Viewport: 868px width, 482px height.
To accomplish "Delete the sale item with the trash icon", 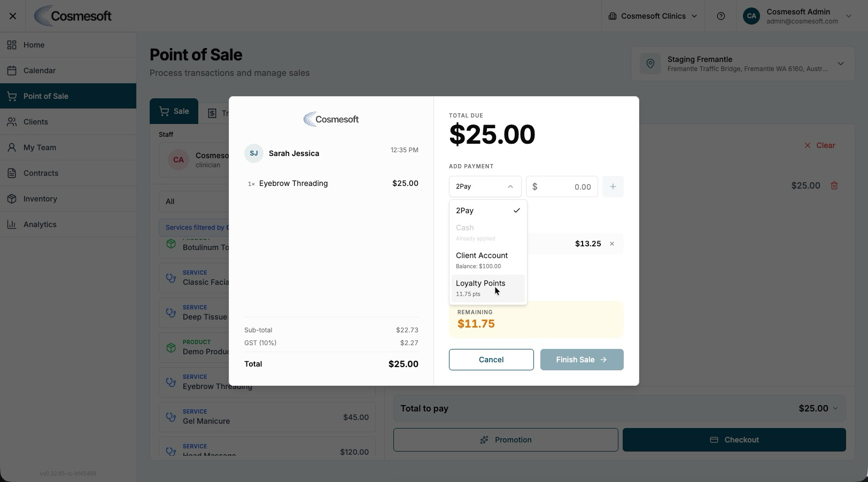I will (834, 185).
